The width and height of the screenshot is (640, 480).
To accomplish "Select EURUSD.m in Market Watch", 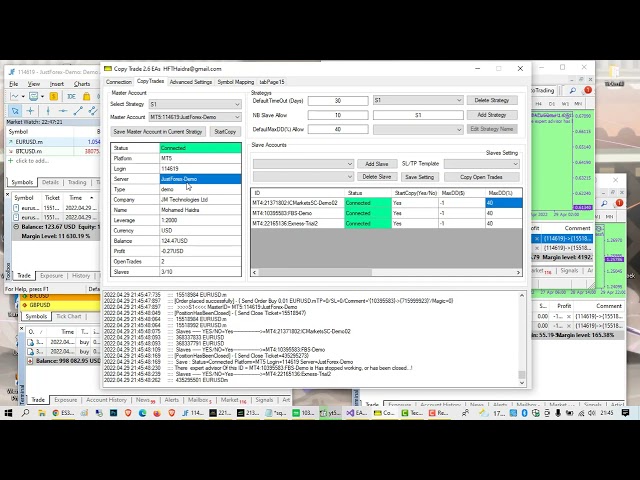I will (x=53, y=142).
